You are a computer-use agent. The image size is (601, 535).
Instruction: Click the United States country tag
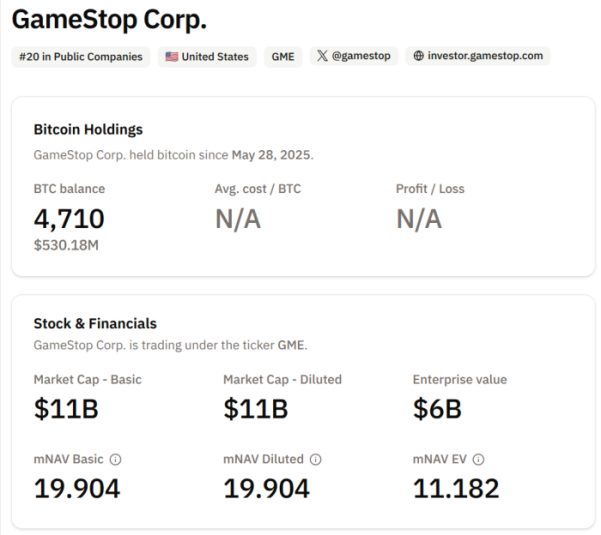(207, 57)
